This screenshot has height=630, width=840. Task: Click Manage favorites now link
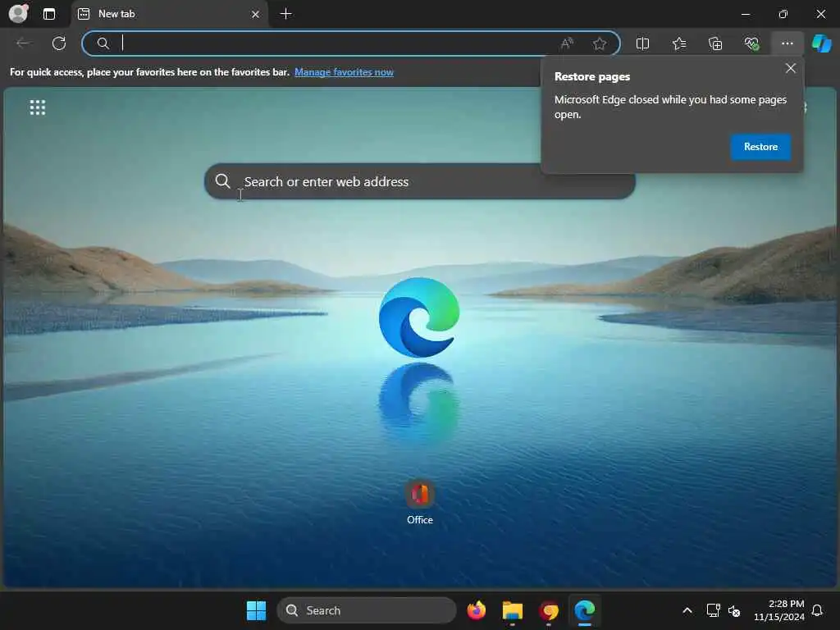point(344,72)
